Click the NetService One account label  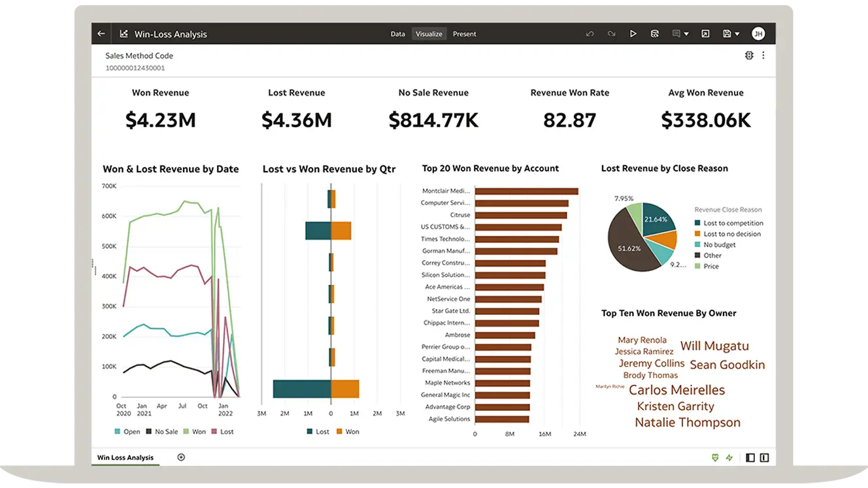pyautogui.click(x=448, y=299)
